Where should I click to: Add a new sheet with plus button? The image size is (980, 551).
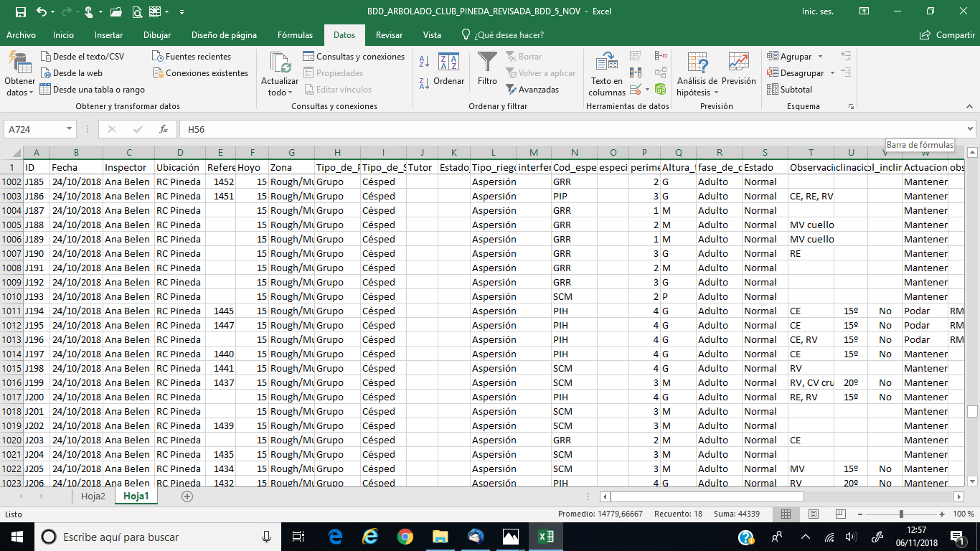click(x=187, y=496)
